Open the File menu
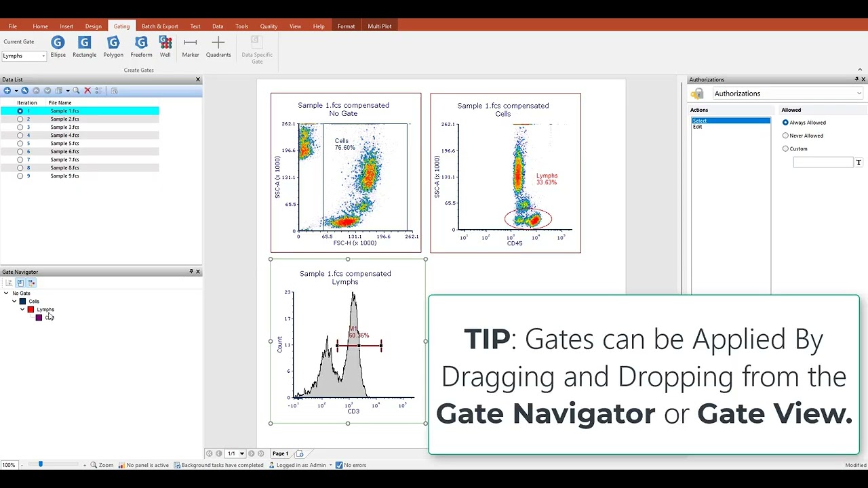 pos(12,26)
